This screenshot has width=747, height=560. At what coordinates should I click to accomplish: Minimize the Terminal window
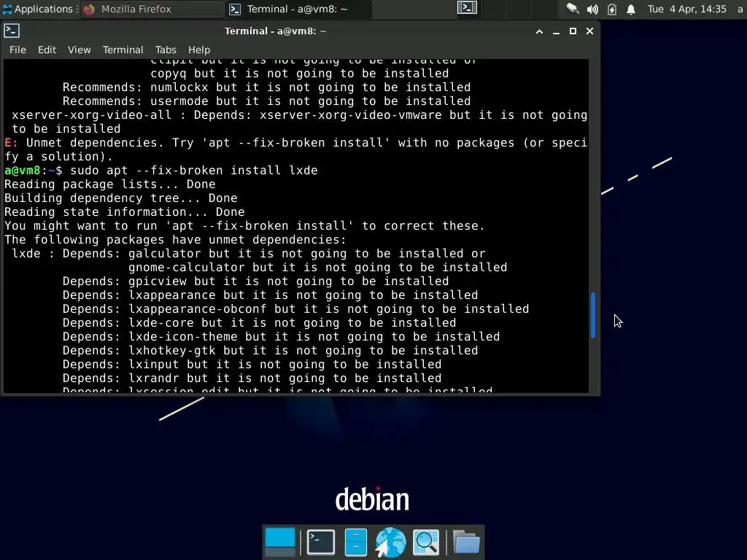click(x=556, y=31)
